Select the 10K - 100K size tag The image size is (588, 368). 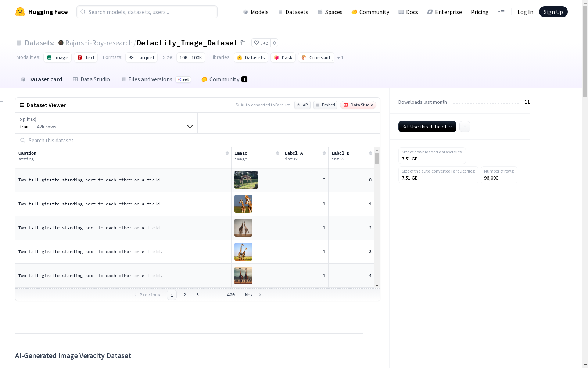pos(191,57)
